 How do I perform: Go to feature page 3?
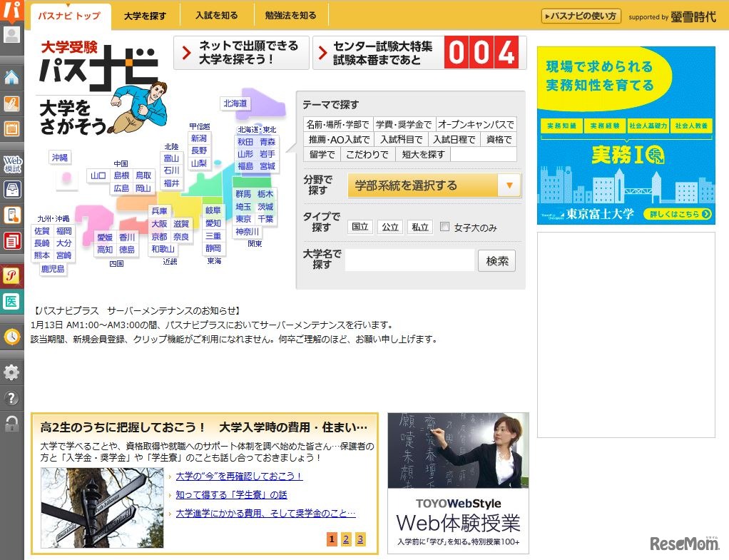[360, 539]
